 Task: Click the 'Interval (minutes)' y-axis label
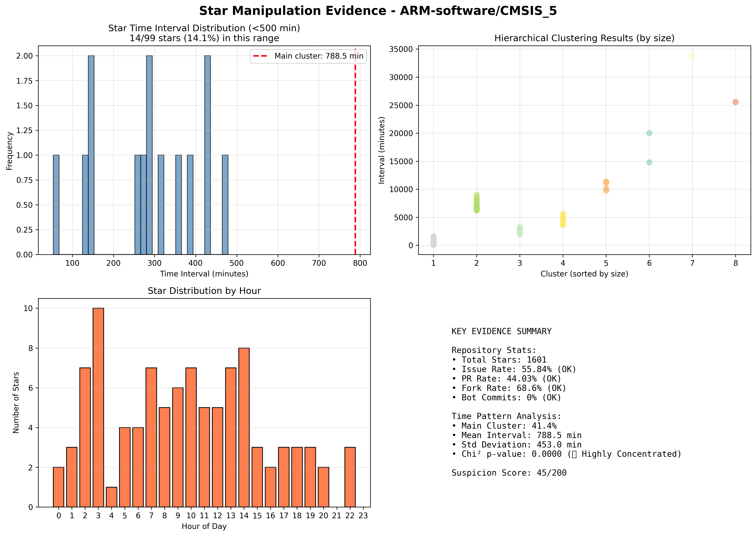382,150
